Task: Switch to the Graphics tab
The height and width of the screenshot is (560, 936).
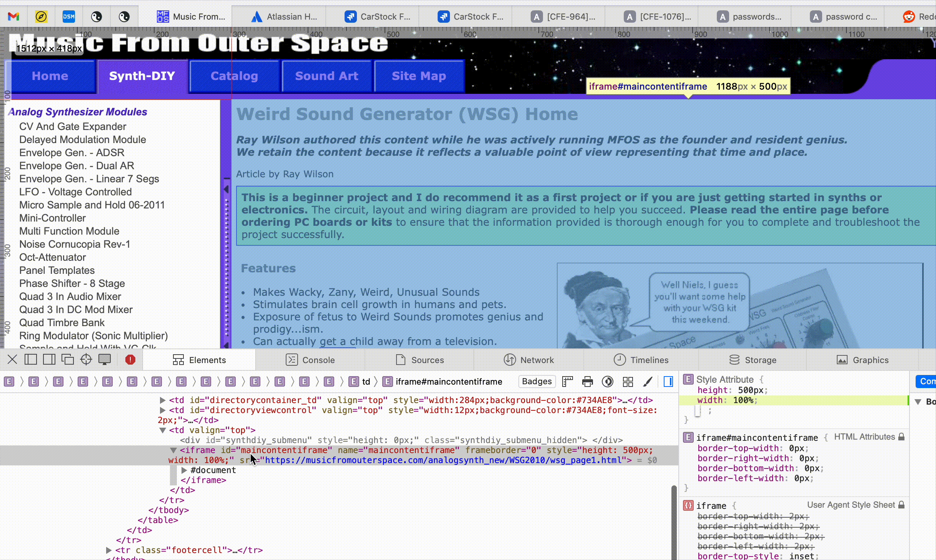Action: 863,360
